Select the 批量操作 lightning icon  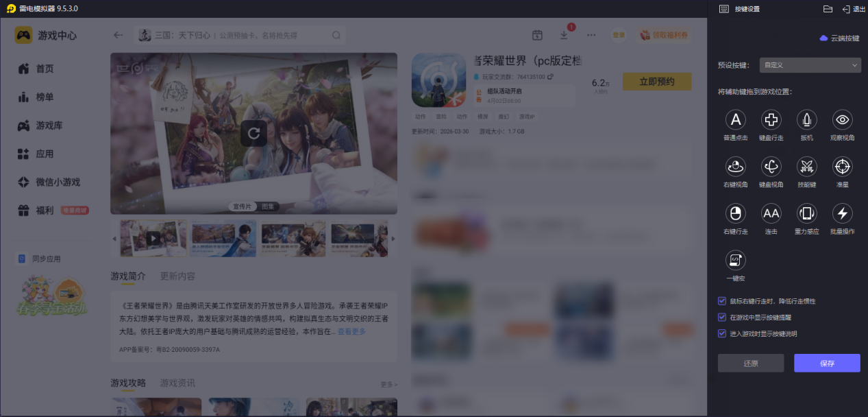coord(843,213)
